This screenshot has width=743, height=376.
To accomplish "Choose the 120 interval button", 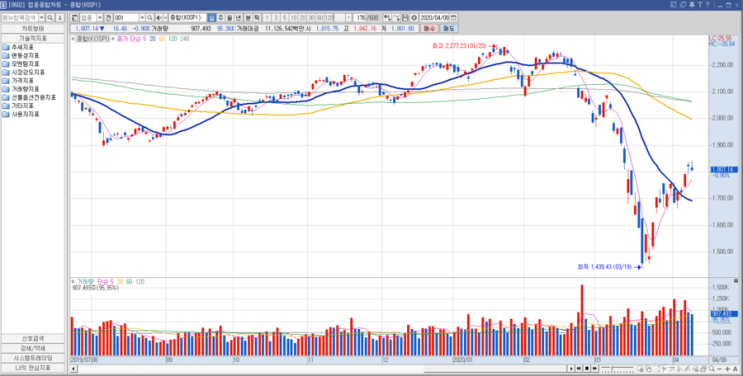I will click(x=328, y=18).
